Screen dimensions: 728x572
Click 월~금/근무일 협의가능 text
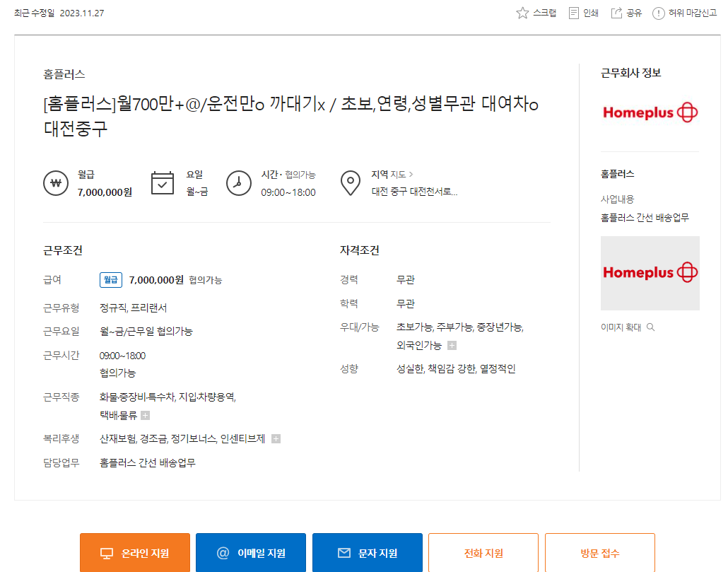click(x=146, y=332)
